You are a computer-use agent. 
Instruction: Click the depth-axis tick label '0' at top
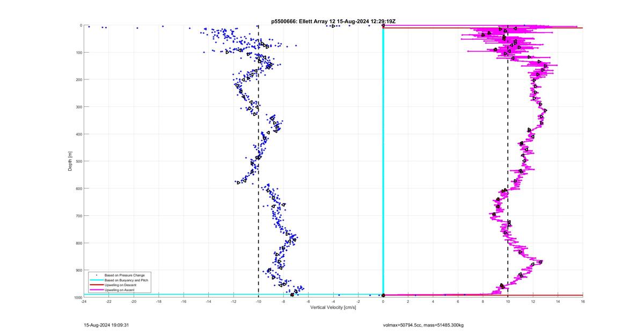[x=80, y=25]
